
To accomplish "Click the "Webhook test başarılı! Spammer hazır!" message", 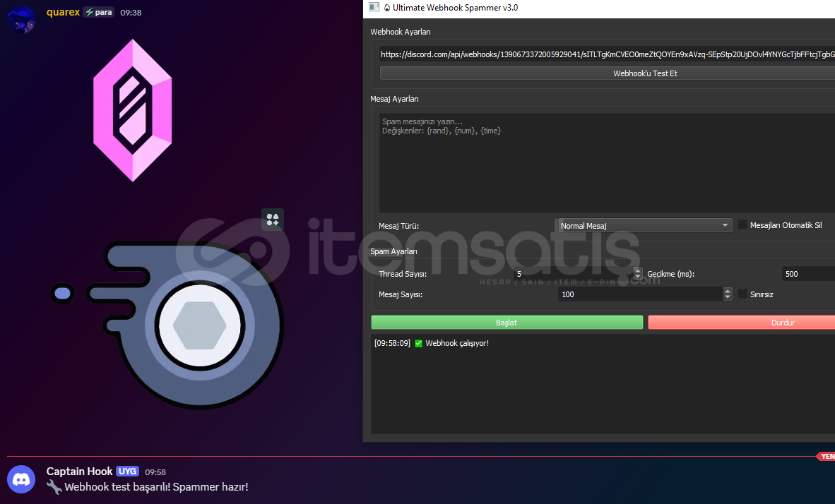I will pos(156,487).
